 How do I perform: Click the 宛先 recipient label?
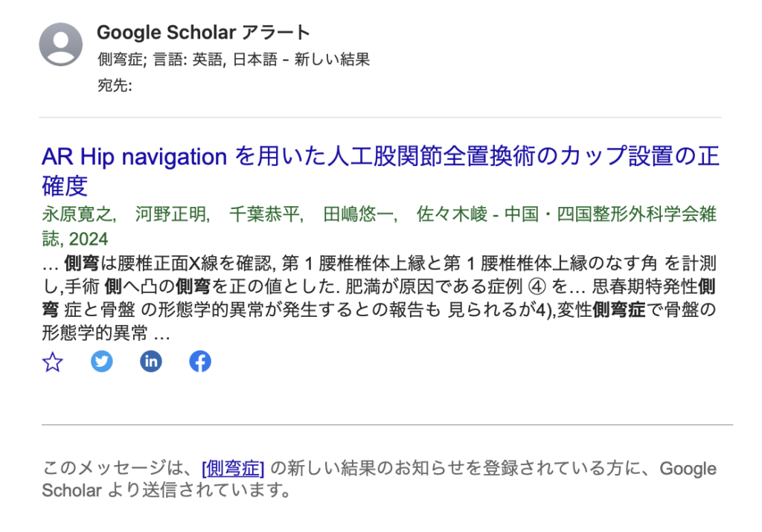click(x=115, y=86)
